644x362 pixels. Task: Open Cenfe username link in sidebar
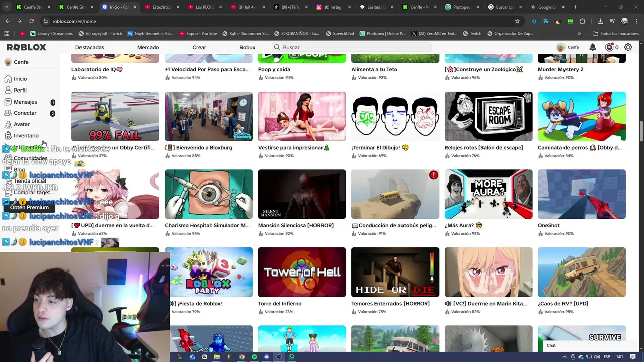[x=21, y=62]
